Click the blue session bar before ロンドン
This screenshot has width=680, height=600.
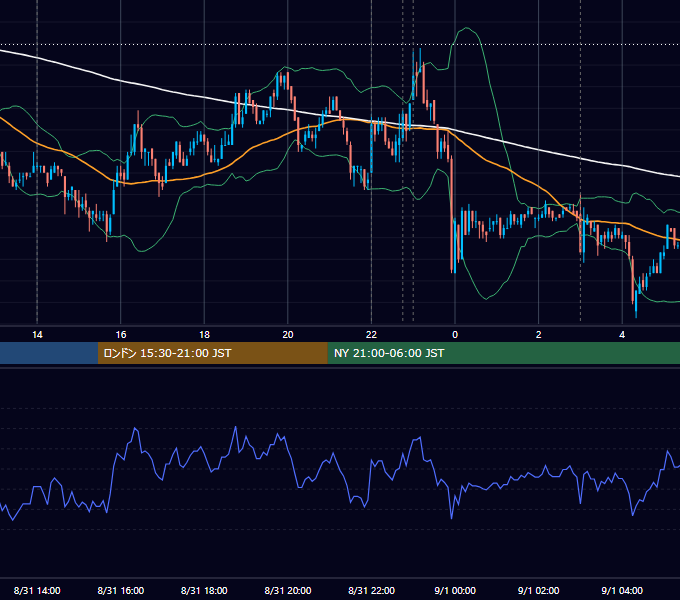coord(49,353)
